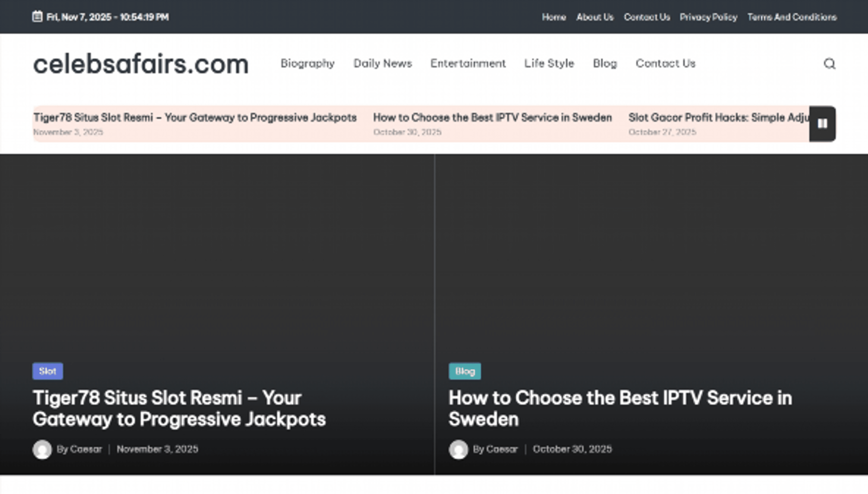Click the Blog navigation item
The width and height of the screenshot is (868, 494).
pos(605,64)
